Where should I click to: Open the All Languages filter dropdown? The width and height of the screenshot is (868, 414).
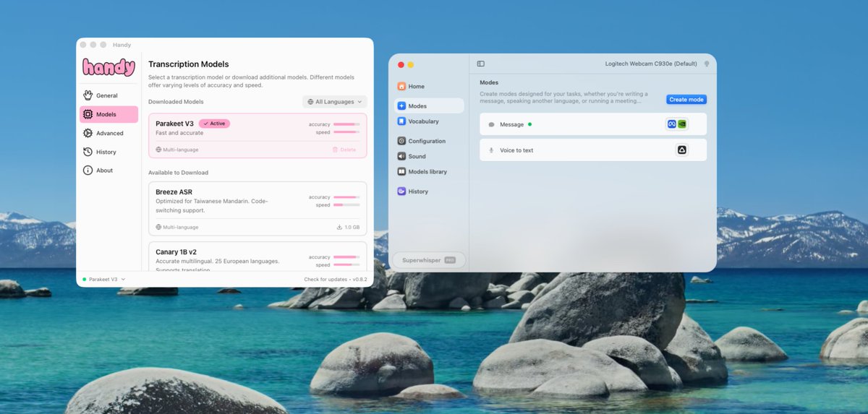[334, 102]
